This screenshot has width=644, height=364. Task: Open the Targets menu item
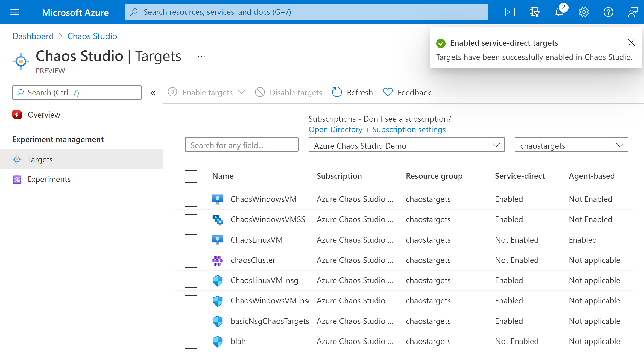click(40, 159)
